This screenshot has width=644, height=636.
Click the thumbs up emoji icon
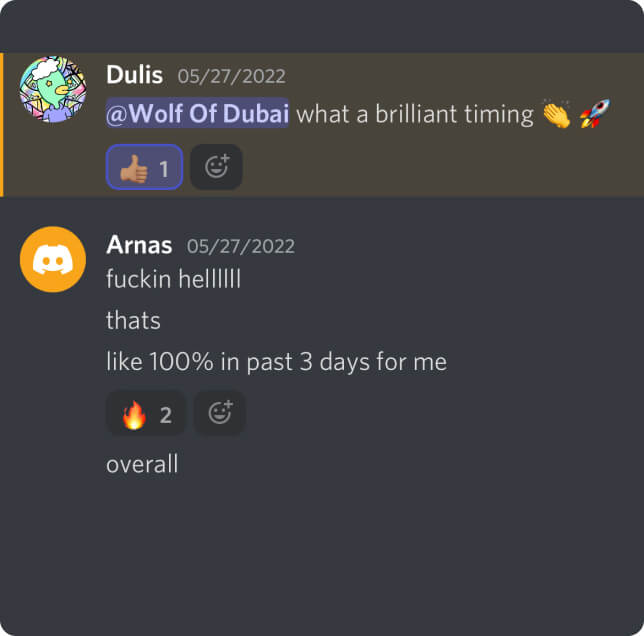pyautogui.click(x=133, y=168)
